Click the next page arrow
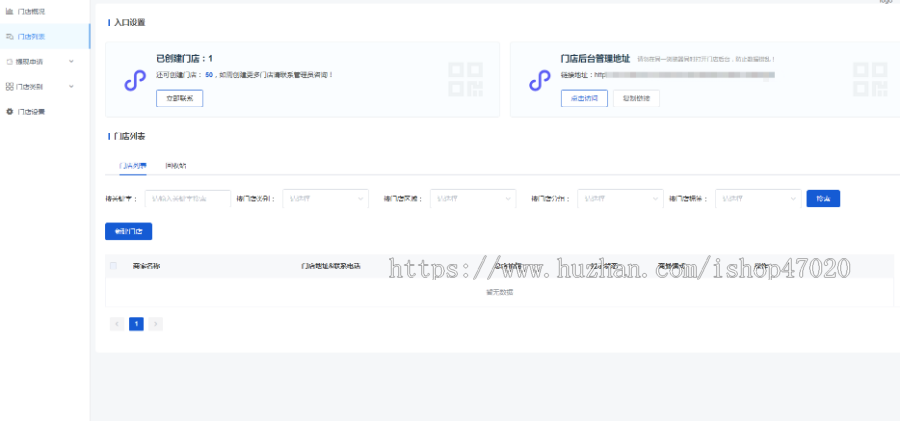Image resolution: width=900 pixels, height=421 pixels. [x=156, y=324]
